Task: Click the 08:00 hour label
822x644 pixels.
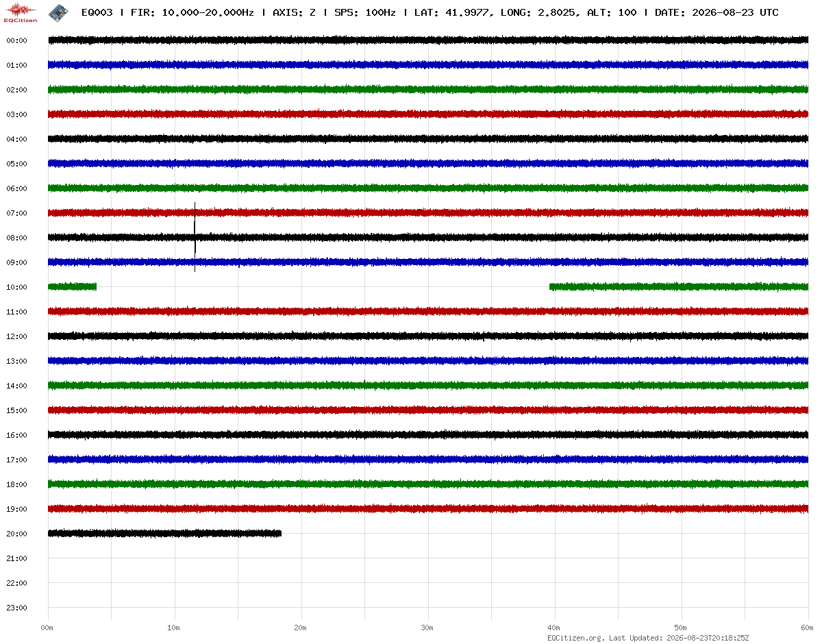Action: (16, 238)
